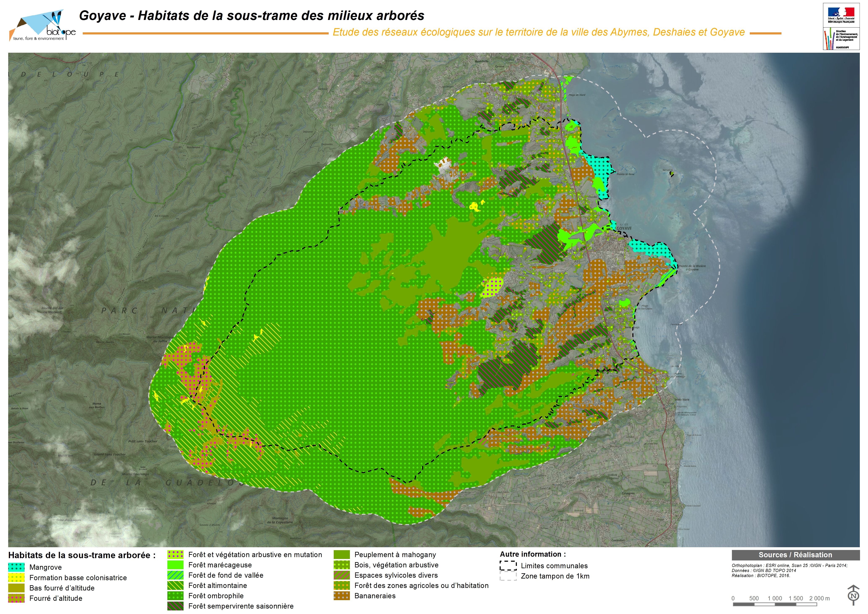This screenshot has height=614, width=868.
Task: Click the Bananeraies legend swatch
Action: tap(342, 596)
